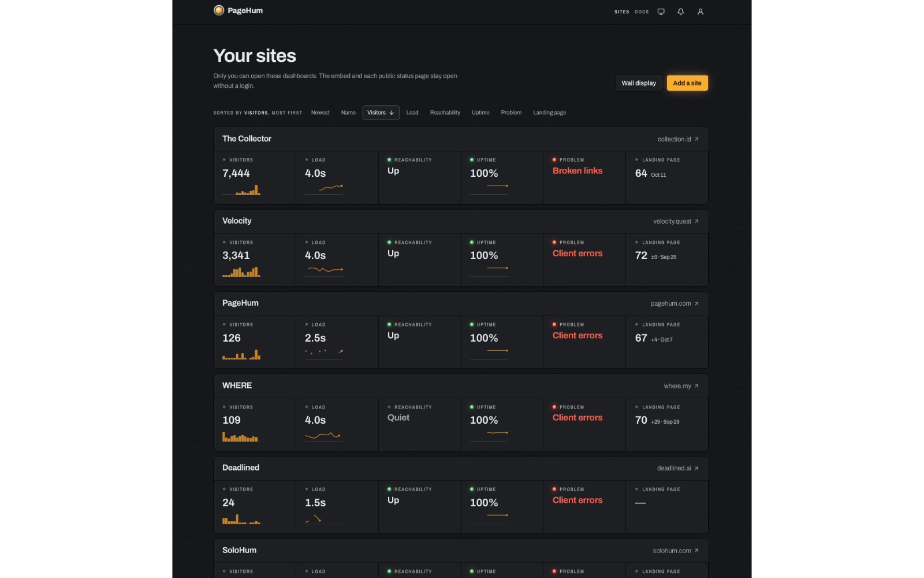This screenshot has height=578, width=924.
Task: Open where.my external link
Action: pyautogui.click(x=681, y=386)
